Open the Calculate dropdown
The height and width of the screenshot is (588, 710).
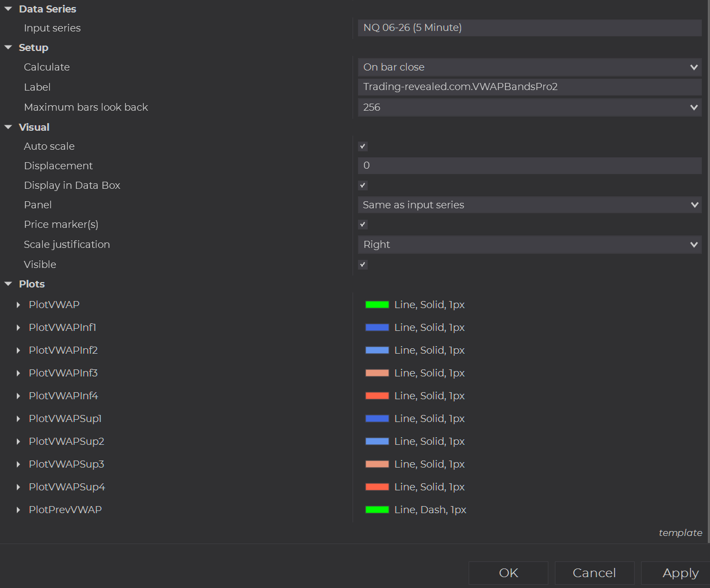[529, 67]
